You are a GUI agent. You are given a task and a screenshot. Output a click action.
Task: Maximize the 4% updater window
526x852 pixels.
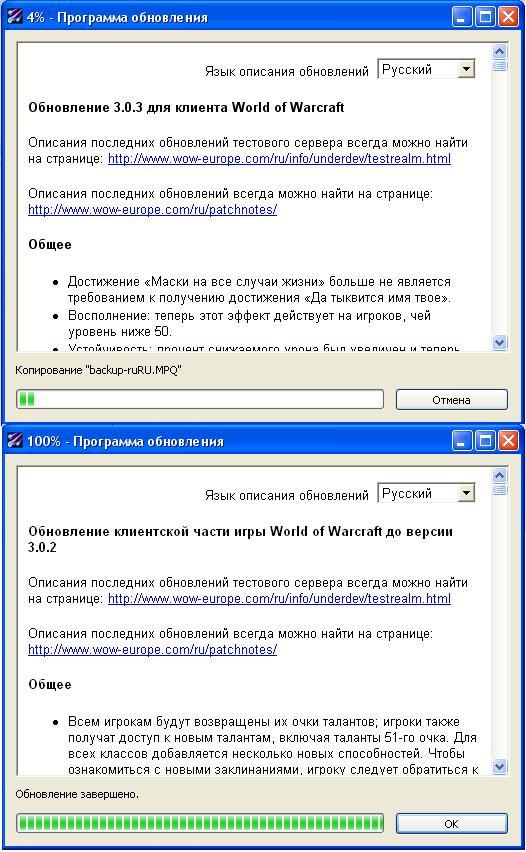[x=485, y=17]
